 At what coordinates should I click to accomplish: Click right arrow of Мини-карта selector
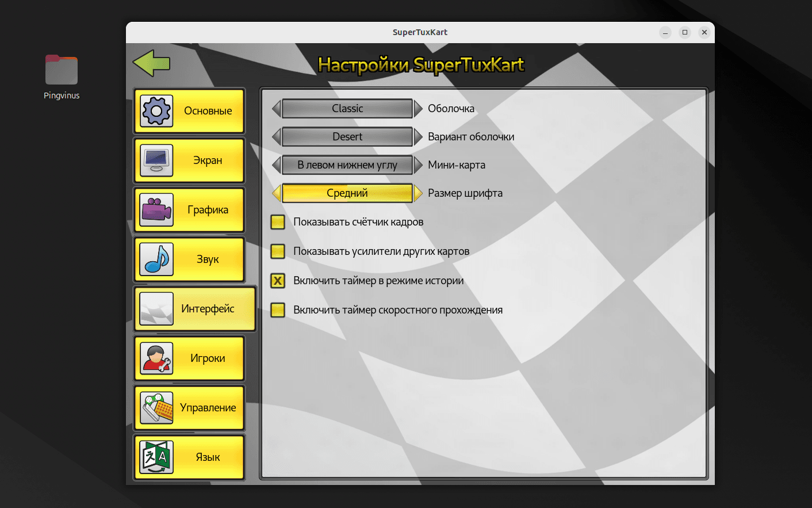point(418,165)
